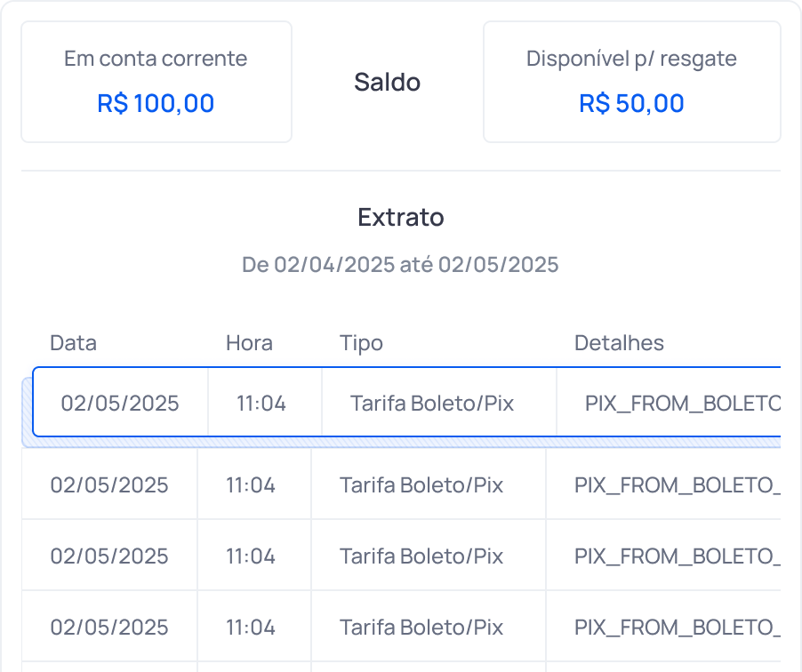The height and width of the screenshot is (672, 802).
Task: Click the "Detalhes" column header
Action: pyautogui.click(x=619, y=343)
